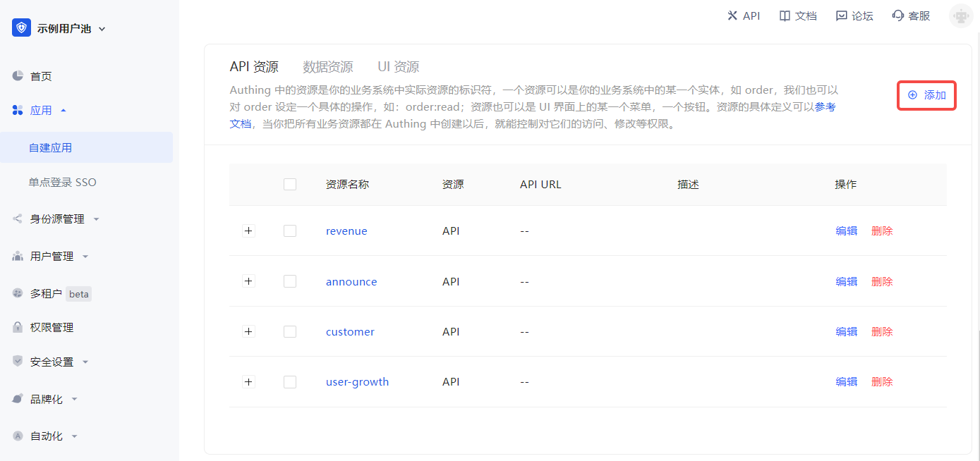Check the select-all checkbox in table header
980x461 pixels.
point(290,185)
